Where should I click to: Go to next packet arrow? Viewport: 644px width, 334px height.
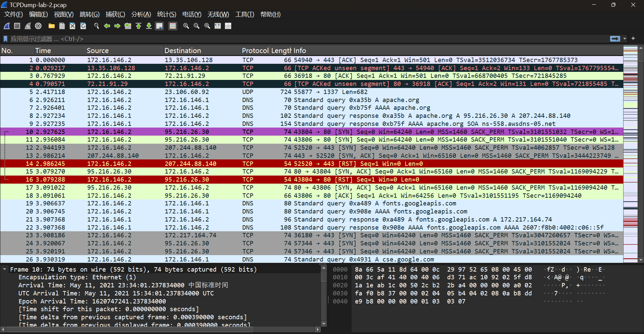[117, 26]
